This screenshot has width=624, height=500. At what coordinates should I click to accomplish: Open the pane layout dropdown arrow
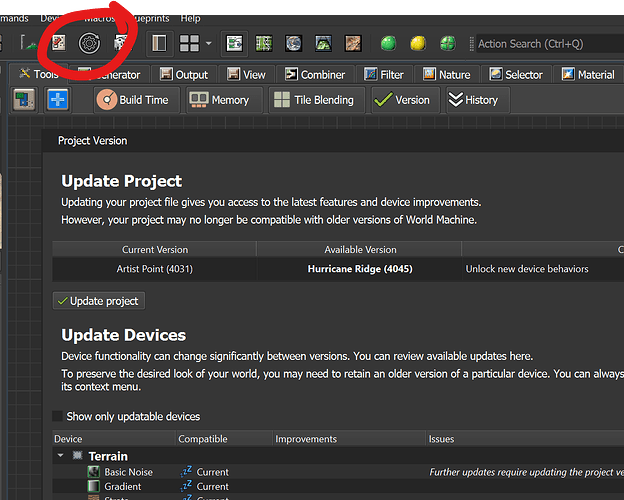(x=209, y=43)
